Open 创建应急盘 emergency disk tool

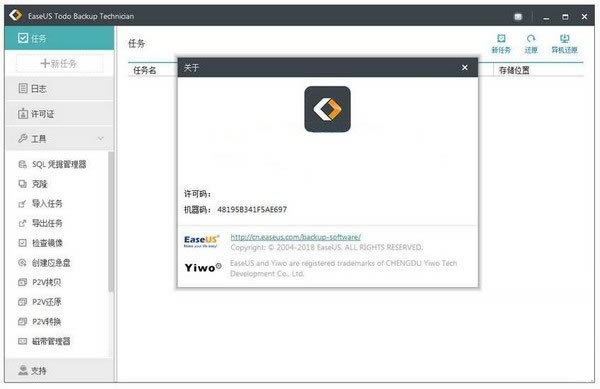44,263
